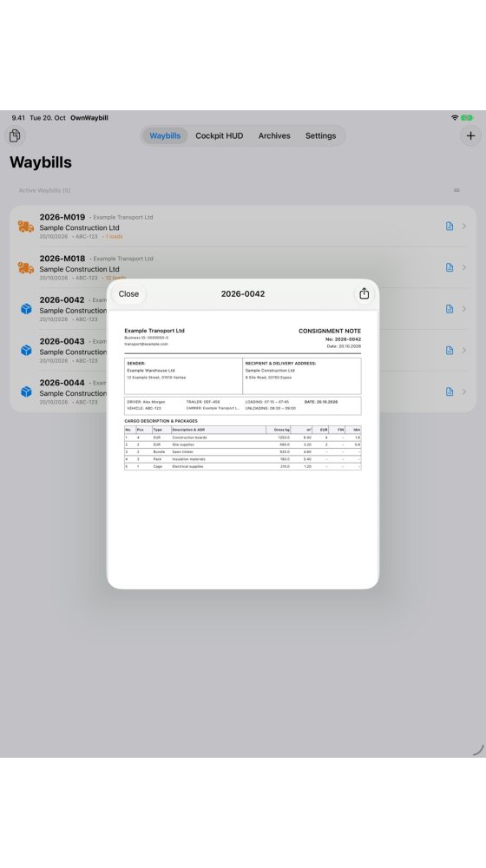Viewport: 486px width, 868px height.
Task: Toggle the Active Waybills section collapse handle
Action: [x=456, y=190]
